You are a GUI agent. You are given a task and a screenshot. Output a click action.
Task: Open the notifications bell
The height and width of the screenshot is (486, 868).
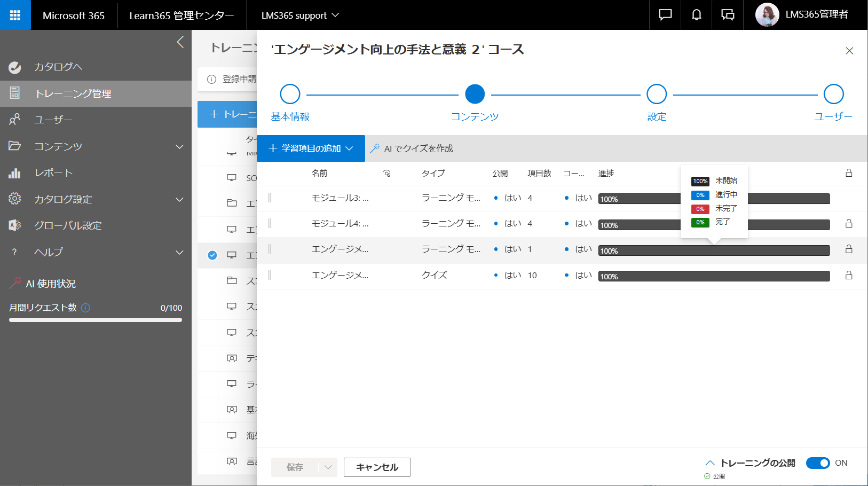click(x=697, y=15)
